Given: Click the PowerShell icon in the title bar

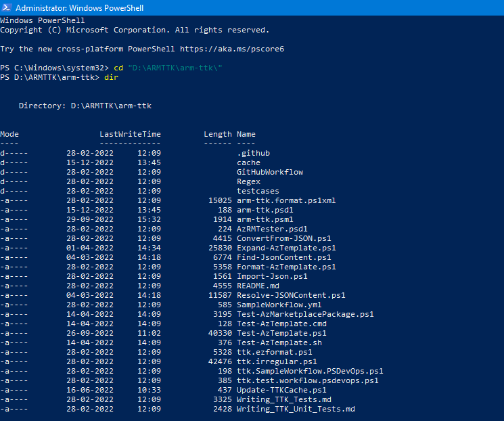Looking at the screenshot, I should 7,7.
